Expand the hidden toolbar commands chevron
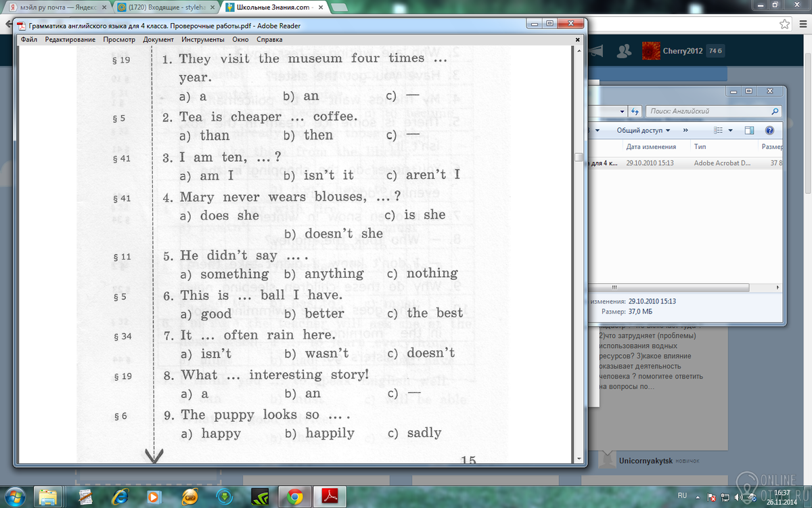 coord(685,130)
